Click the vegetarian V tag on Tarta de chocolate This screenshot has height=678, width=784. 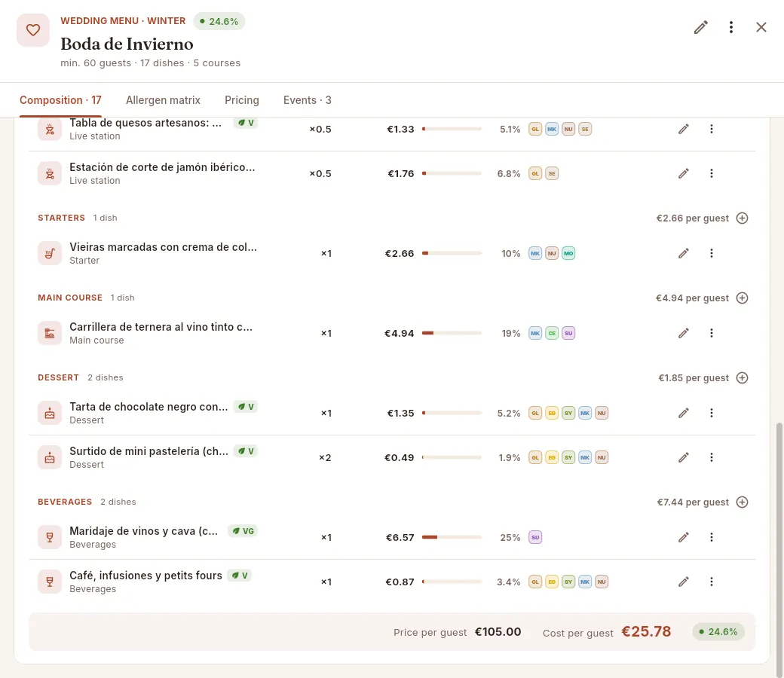point(246,407)
